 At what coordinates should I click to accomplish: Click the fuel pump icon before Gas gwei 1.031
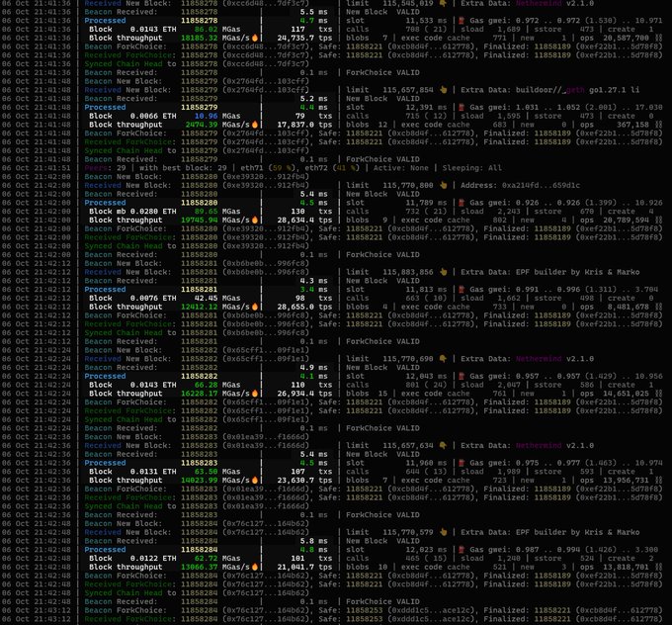coord(462,107)
